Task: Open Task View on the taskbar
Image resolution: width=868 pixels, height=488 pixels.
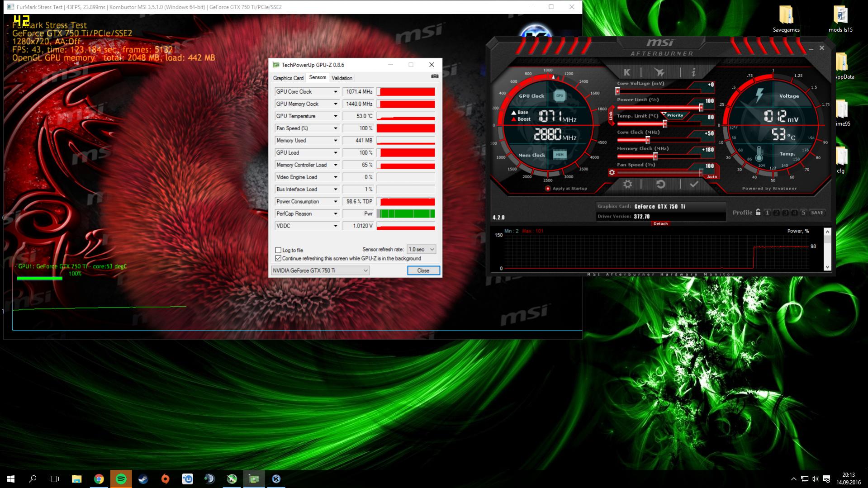Action: (54, 479)
